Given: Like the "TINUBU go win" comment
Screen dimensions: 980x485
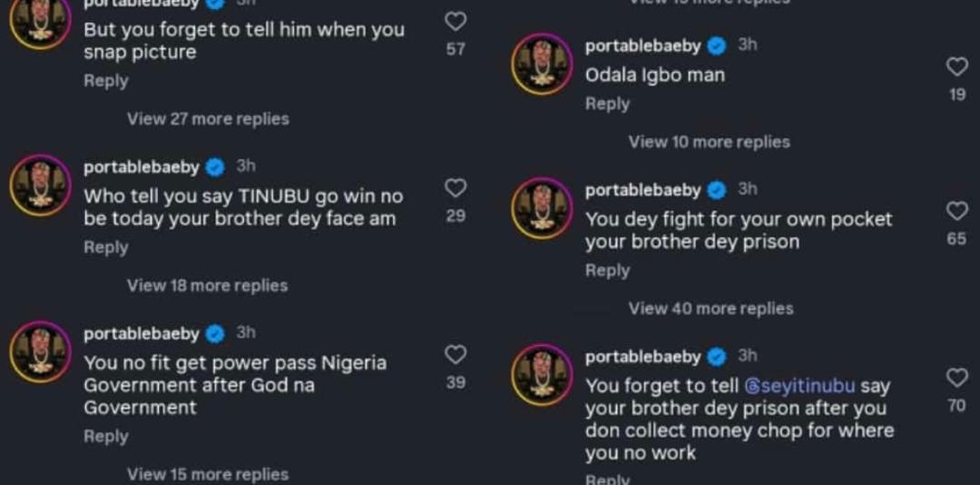Looking at the screenshot, I should pos(456,188).
